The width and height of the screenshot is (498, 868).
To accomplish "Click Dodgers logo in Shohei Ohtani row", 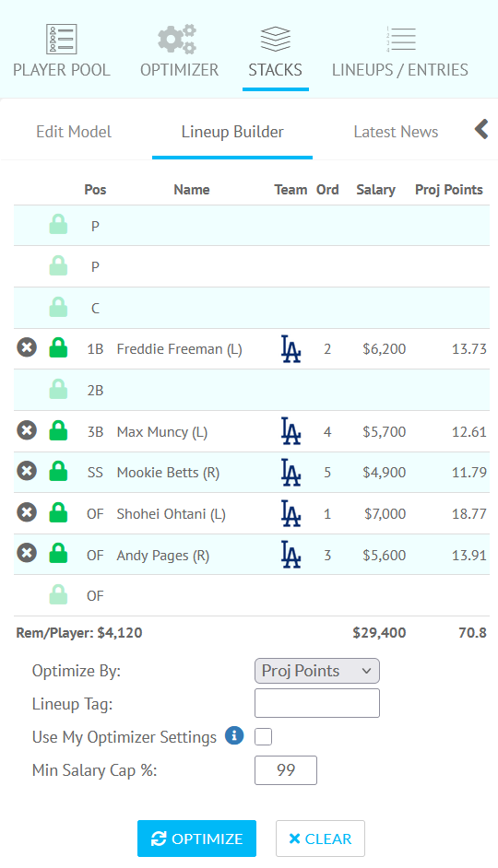I will tap(290, 513).
